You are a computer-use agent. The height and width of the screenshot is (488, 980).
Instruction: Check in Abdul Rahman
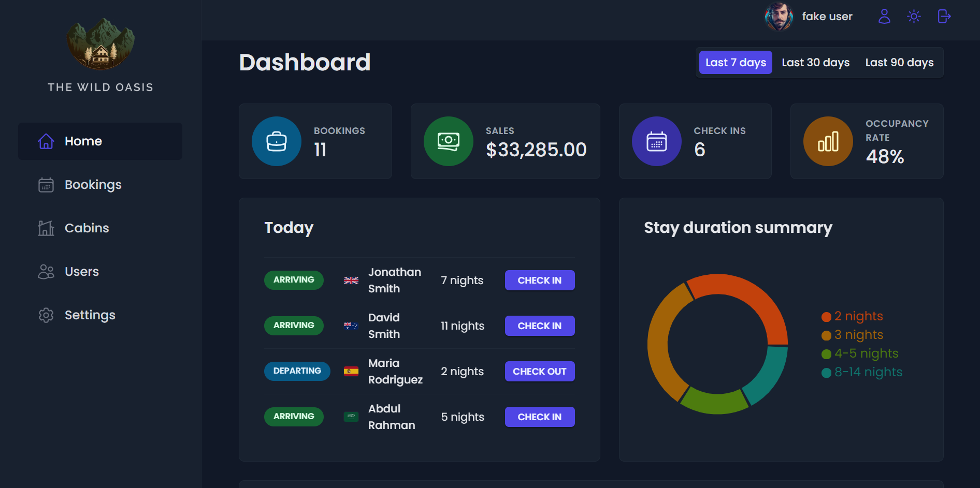(539, 417)
